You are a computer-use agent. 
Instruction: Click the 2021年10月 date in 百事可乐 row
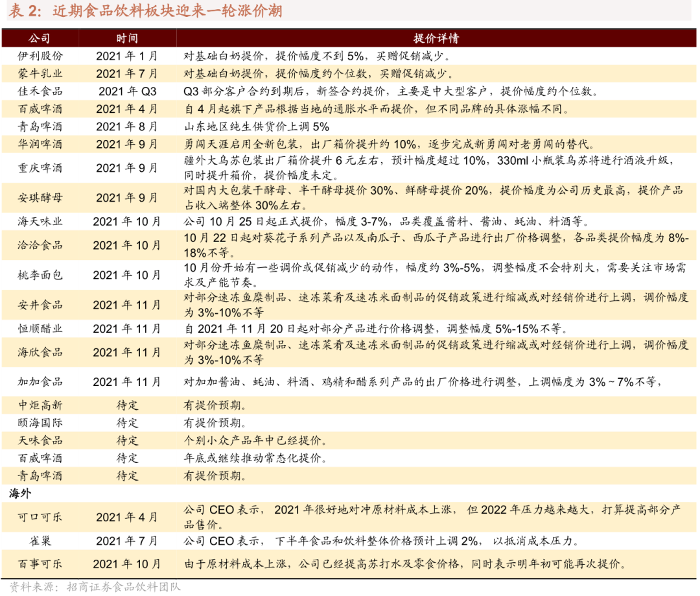tap(127, 564)
